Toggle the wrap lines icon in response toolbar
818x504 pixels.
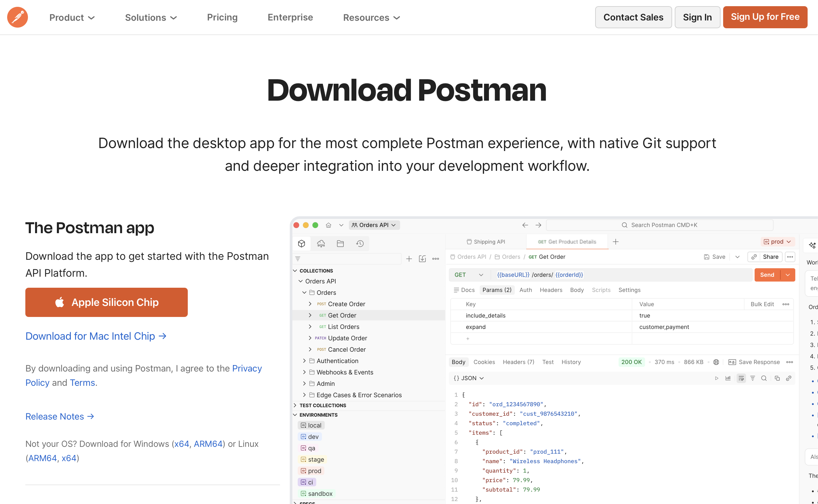[741, 378]
